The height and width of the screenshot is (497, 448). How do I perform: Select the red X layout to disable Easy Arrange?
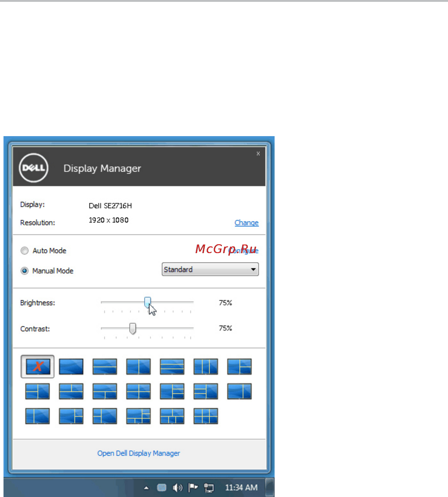[x=38, y=366]
